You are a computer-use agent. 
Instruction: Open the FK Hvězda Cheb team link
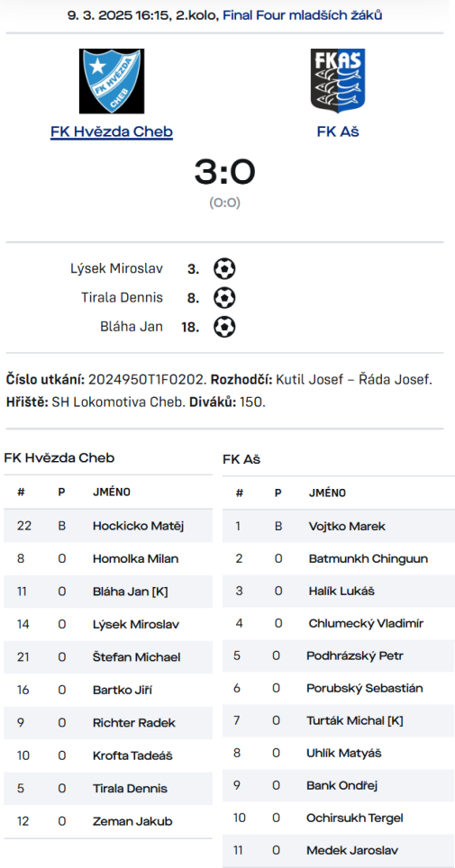(112, 131)
